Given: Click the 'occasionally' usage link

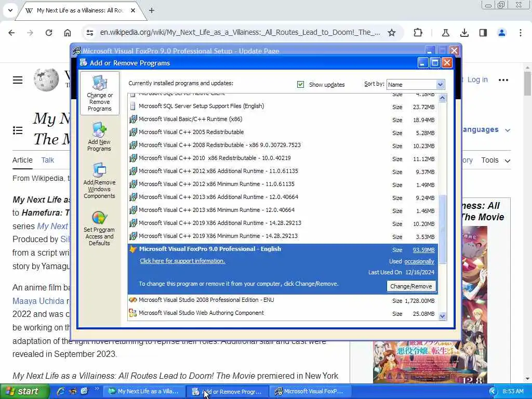Looking at the screenshot, I should 419,261.
